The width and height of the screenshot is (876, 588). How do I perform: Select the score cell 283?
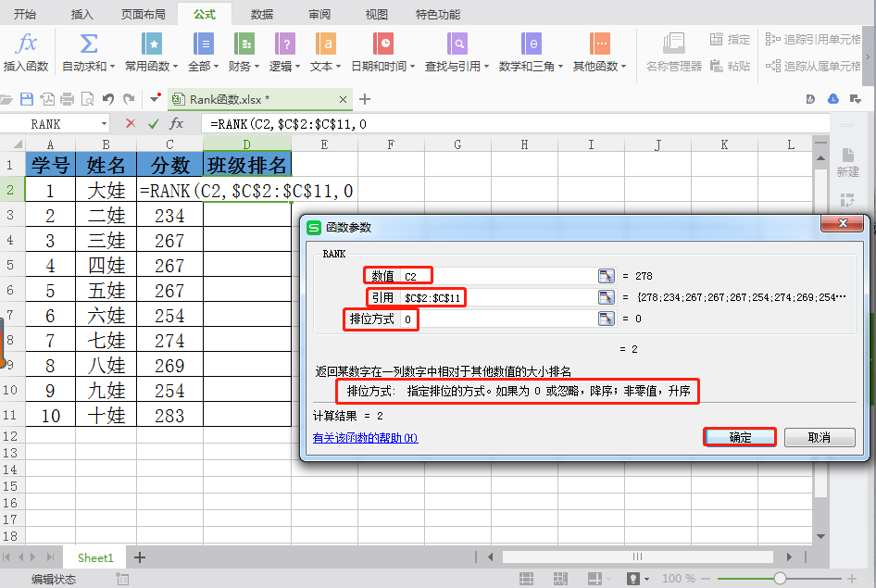tap(169, 415)
